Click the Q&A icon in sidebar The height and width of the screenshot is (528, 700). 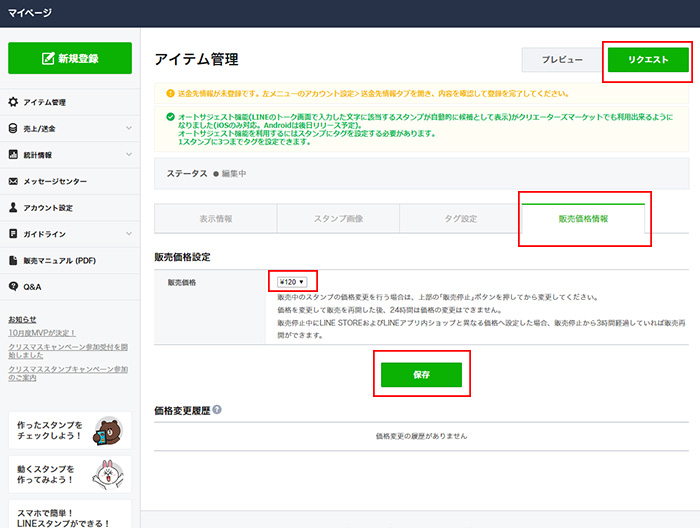pos(13,287)
